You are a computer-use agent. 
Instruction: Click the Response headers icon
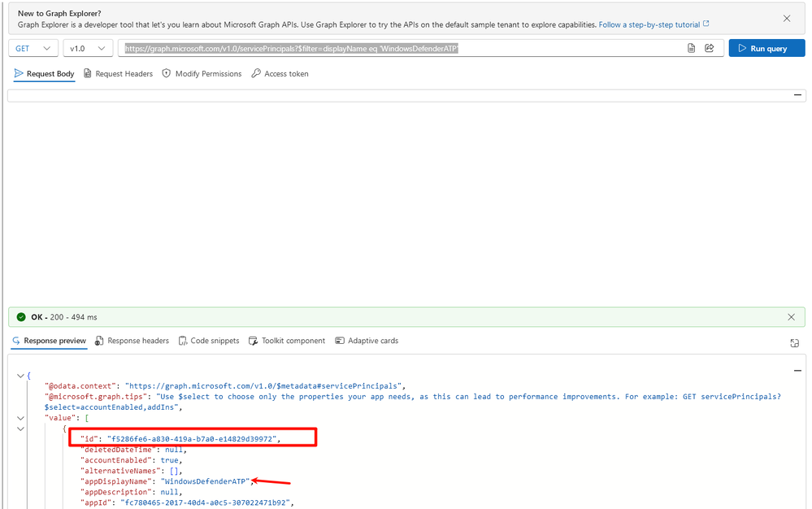[99, 341]
